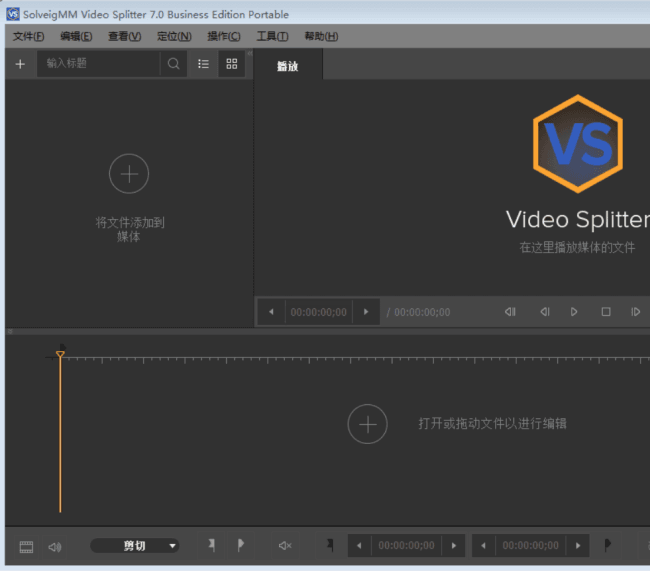Click the VS hexagon logo in the player area
The width and height of the screenshot is (650, 571).
(578, 144)
